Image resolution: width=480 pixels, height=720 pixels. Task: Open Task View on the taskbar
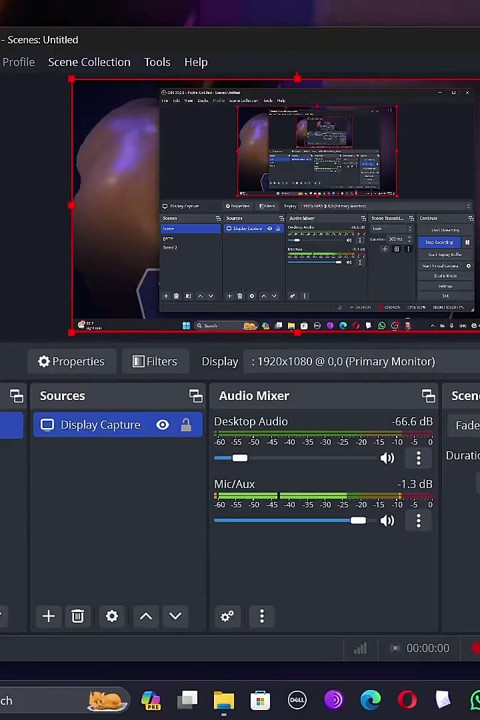[187, 700]
